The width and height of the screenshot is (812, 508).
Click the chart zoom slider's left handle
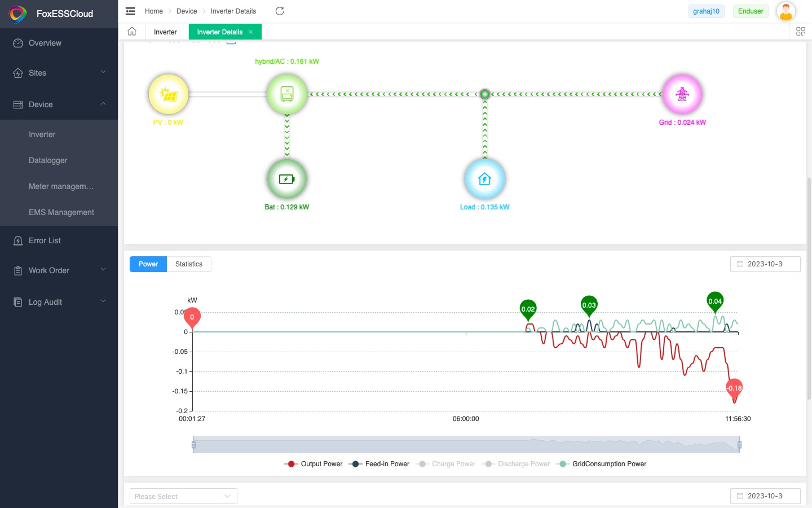[193, 445]
